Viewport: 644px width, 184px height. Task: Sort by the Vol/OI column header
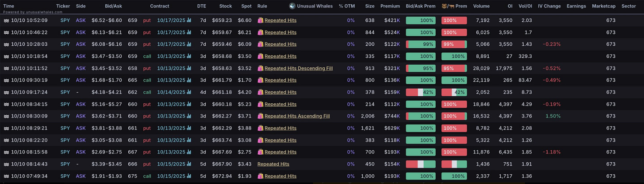524,6
